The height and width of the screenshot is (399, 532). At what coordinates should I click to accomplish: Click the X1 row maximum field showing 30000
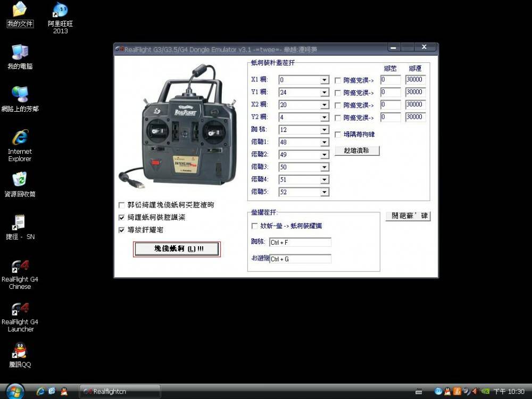click(x=415, y=80)
